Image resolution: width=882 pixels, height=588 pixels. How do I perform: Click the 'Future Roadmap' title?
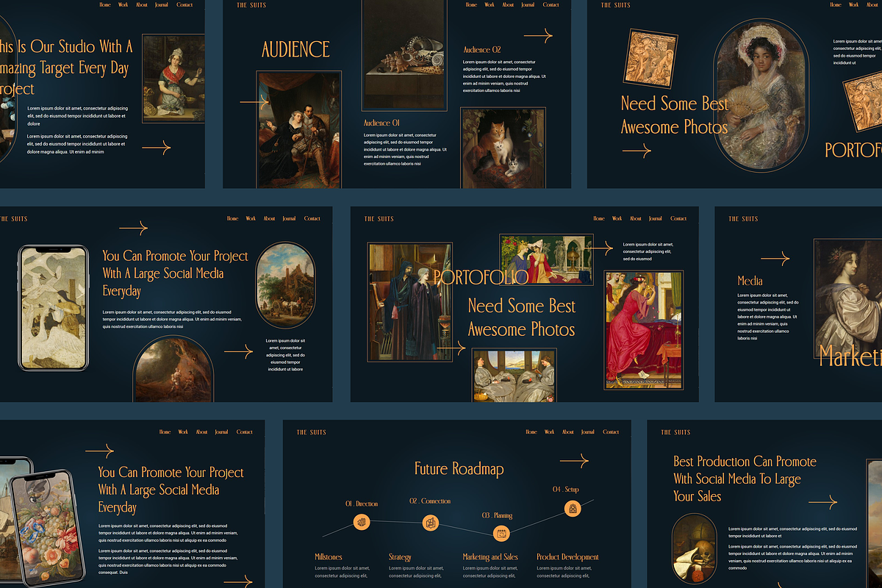click(459, 469)
